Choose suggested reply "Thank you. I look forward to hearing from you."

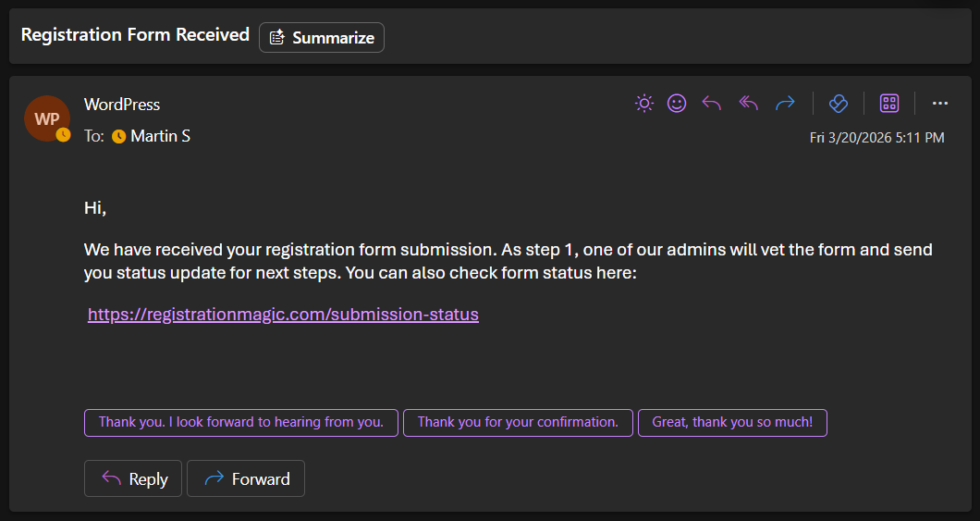coord(241,423)
